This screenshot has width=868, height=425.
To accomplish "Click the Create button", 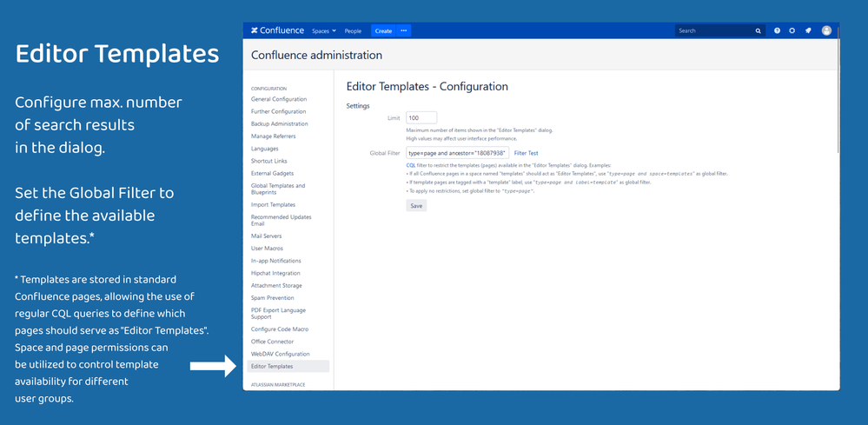I will coord(384,31).
